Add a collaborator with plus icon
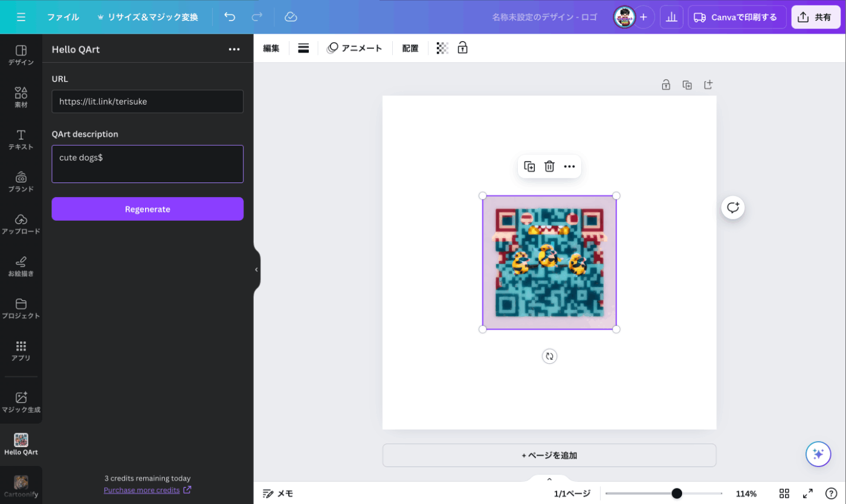Screen dimensions: 846x504 pyautogui.click(x=644, y=17)
